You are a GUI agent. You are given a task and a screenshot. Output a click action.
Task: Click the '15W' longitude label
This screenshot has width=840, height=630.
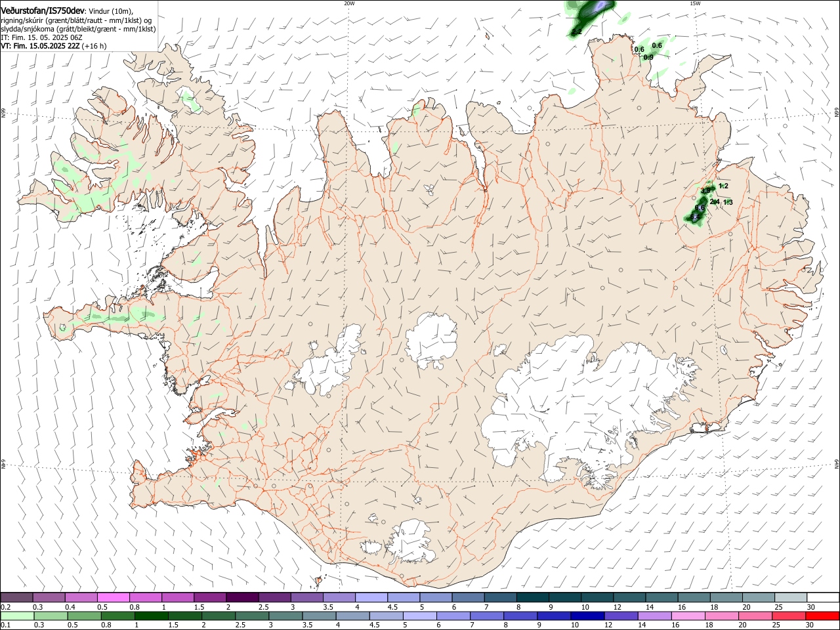pyautogui.click(x=695, y=3)
